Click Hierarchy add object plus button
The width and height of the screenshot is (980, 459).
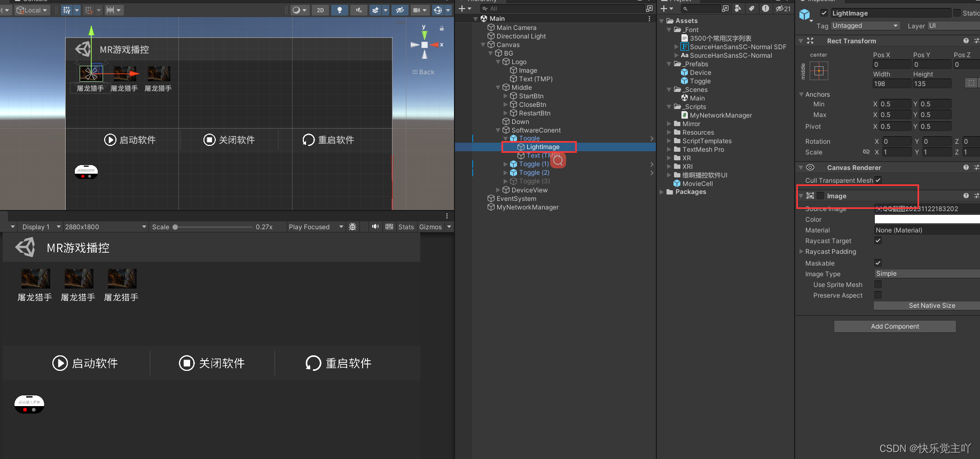coord(462,9)
